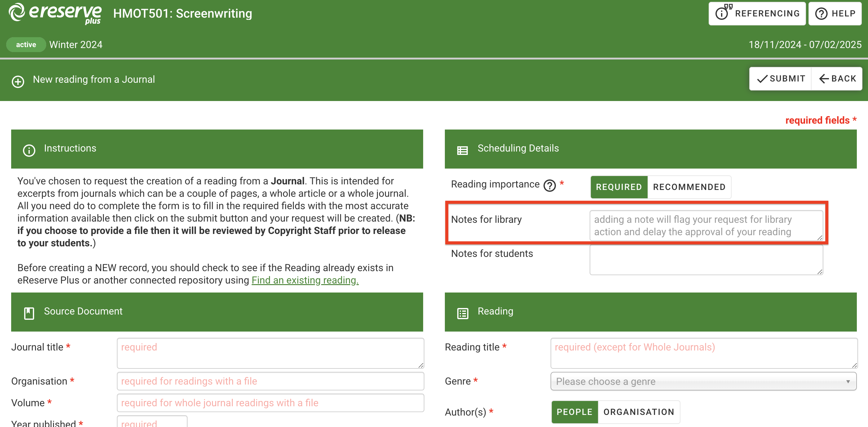
Task: Click the plus circle icon beside New reading
Action: (x=18, y=81)
